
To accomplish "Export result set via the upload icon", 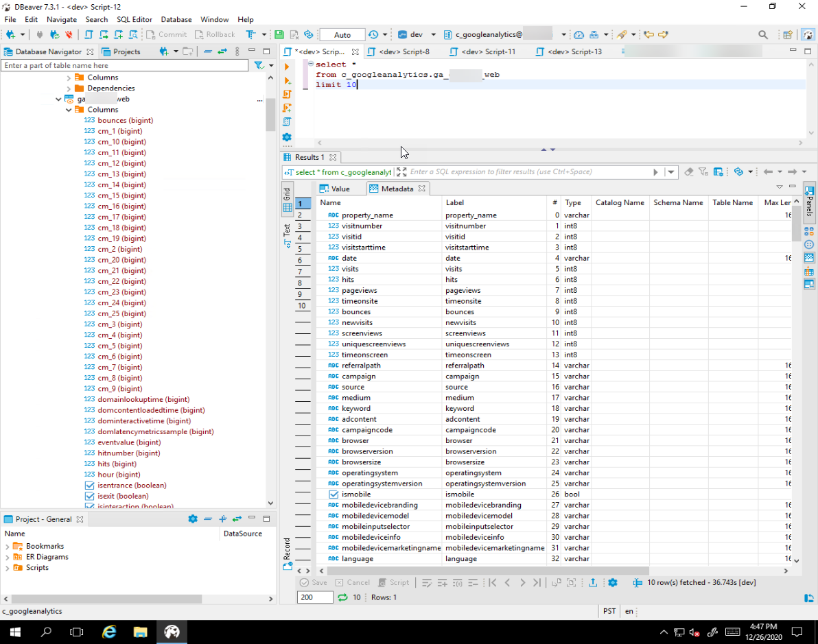I will pyautogui.click(x=594, y=582).
